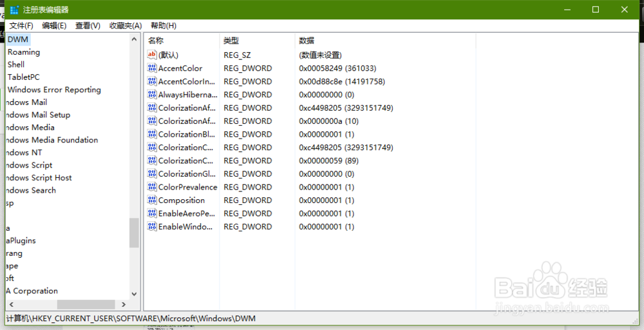
Task: Click the data 0x00000059 (89)
Action: 328,160
